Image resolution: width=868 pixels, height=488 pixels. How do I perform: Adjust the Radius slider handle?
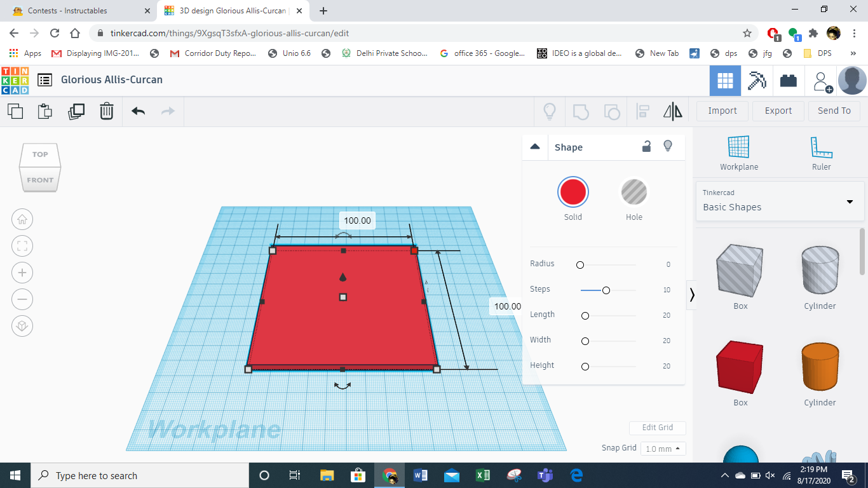pyautogui.click(x=580, y=264)
